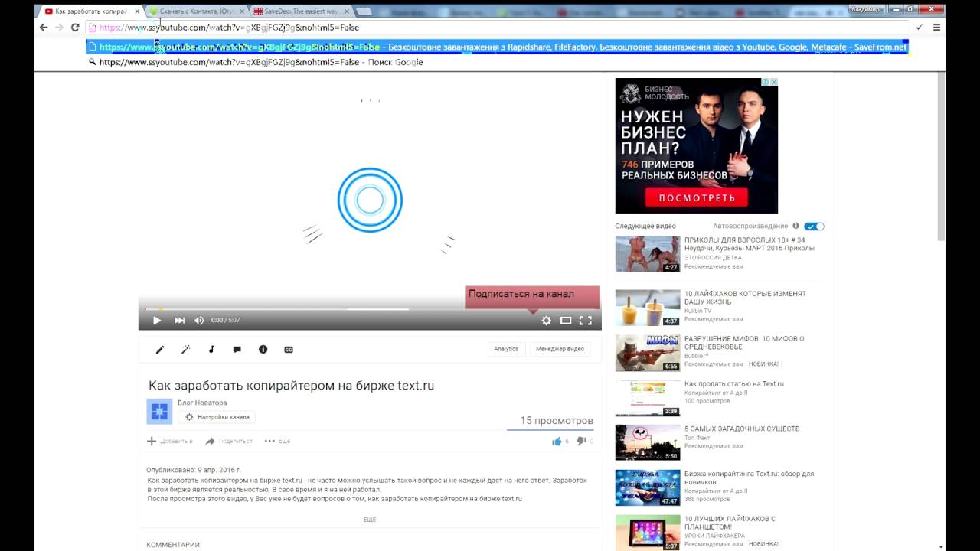Switch to the SaveDeo tab

[x=301, y=11]
